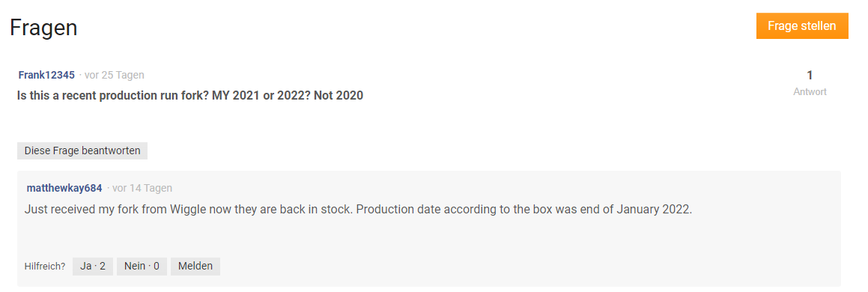Click the orange Frage stellen button
The width and height of the screenshot is (868, 292).
point(802,26)
